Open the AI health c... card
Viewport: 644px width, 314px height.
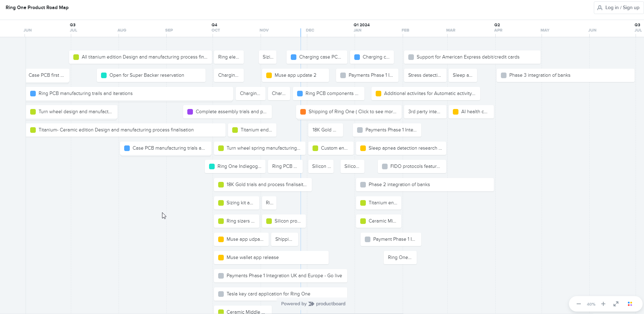pos(471,112)
